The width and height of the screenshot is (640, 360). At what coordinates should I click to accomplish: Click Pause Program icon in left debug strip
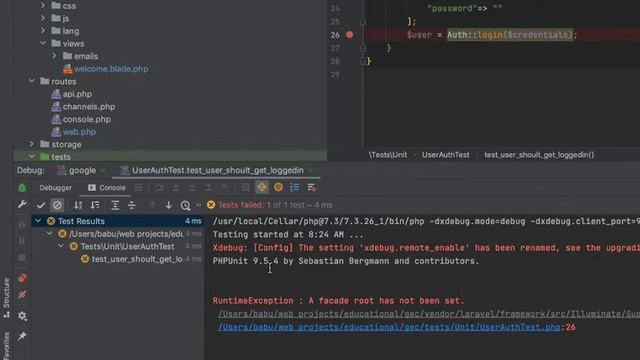22,241
